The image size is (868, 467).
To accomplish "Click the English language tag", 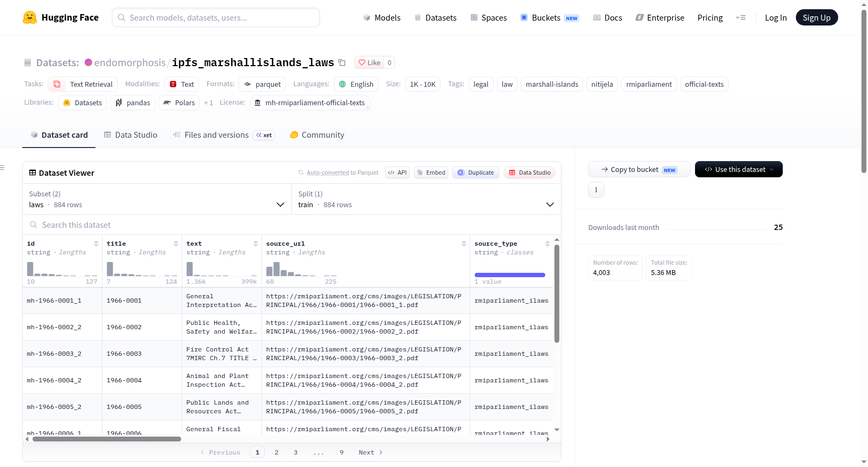I will click(356, 84).
